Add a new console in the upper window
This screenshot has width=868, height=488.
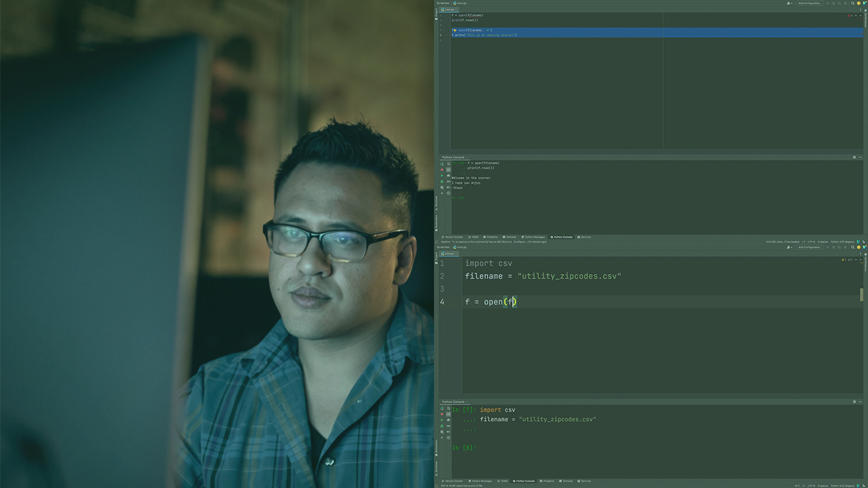pyautogui.click(x=442, y=193)
